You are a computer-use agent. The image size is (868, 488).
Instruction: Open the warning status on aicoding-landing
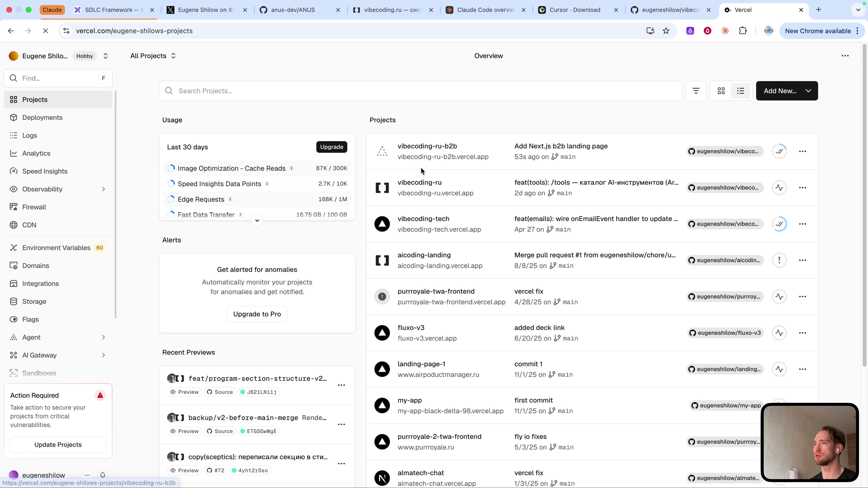click(x=779, y=260)
